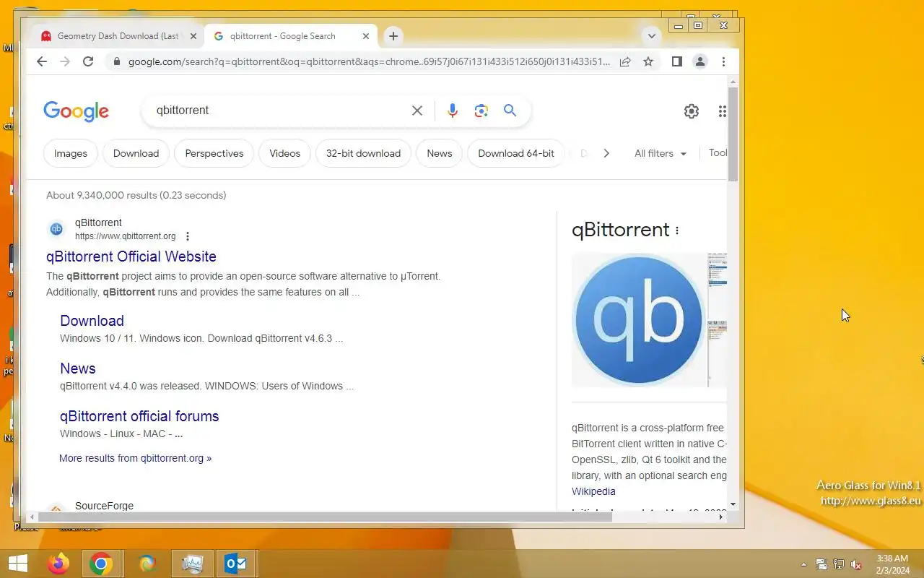Reload the Google search page
Screen dimensions: 924x578
tap(88, 61)
